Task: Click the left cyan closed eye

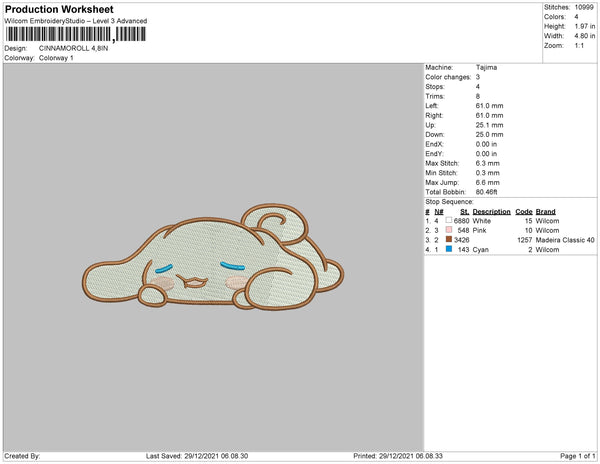Action: pyautogui.click(x=164, y=269)
